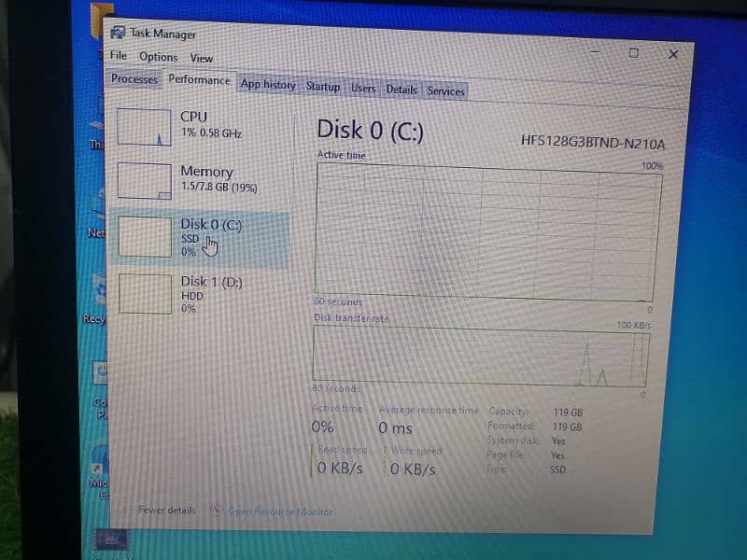
Task: Click the Capacity 119 GB value
Action: (568, 413)
